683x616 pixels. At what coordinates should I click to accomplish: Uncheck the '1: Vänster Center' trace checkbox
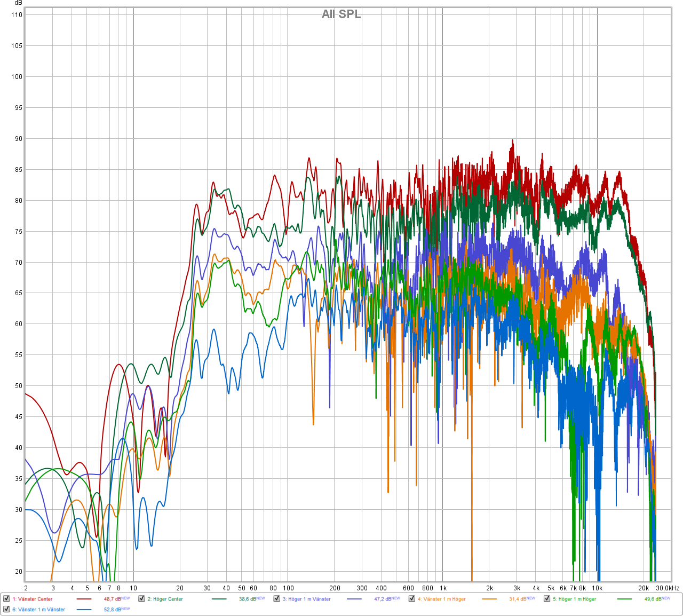pyautogui.click(x=6, y=599)
